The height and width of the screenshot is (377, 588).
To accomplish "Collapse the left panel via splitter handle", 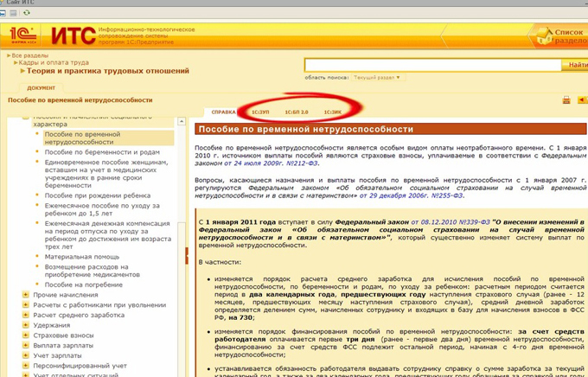I will click(x=187, y=255).
